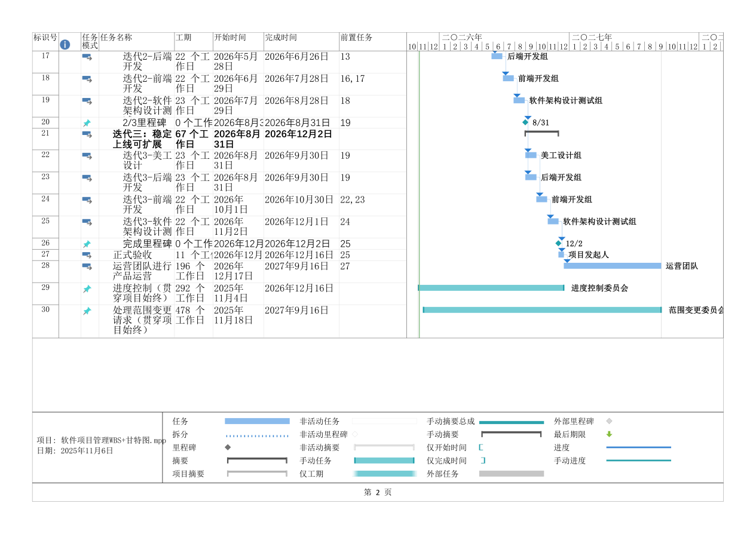This screenshot has height=534, width=756.
Task: Click the auto-schedule mode icon in row 24
Action: coord(87,200)
